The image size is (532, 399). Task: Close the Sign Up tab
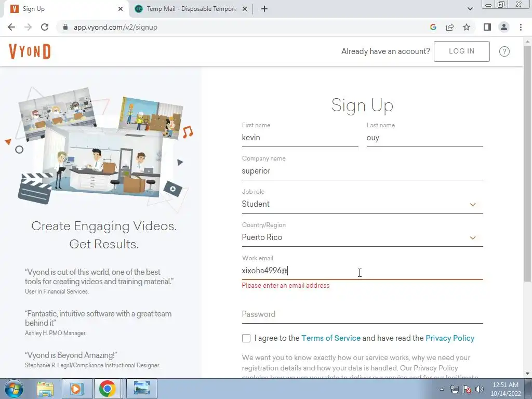(121, 9)
